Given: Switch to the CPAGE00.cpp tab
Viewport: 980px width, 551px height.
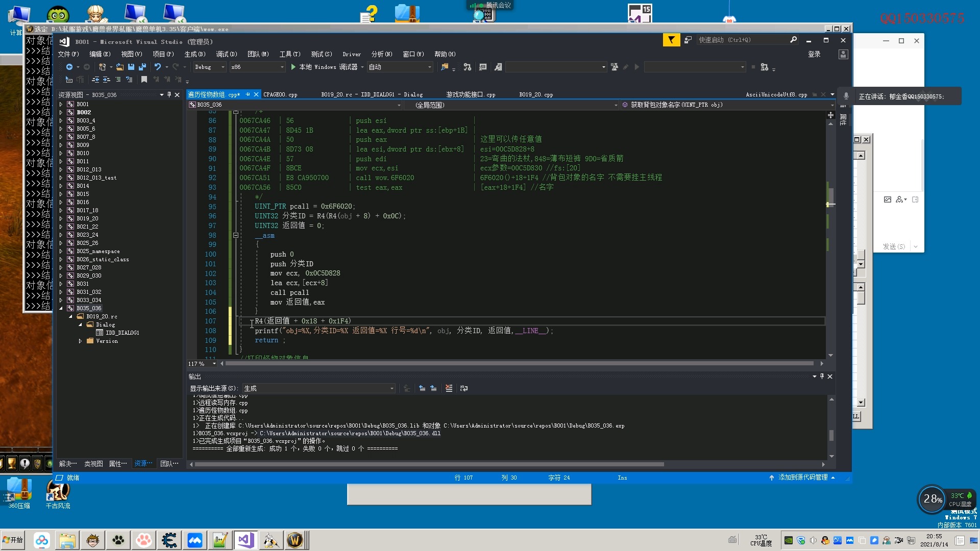Looking at the screenshot, I should [x=280, y=94].
